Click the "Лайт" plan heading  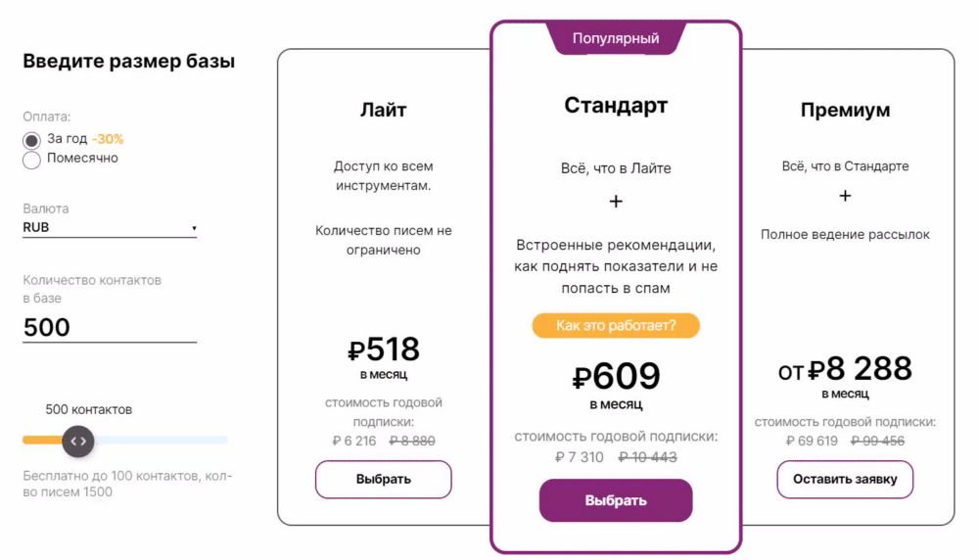click(x=384, y=110)
